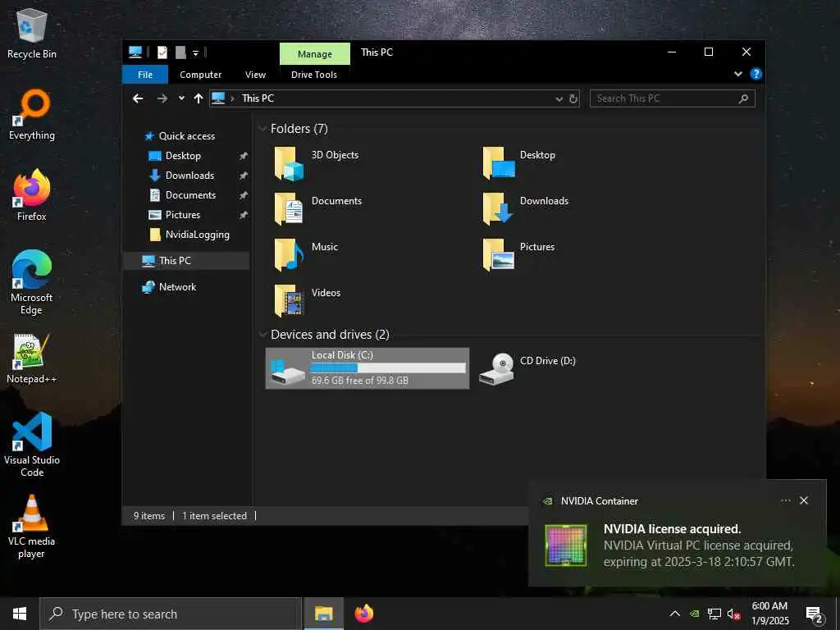Viewport: 840px width, 630px height.
Task: Expand the ribbon with the chevron
Action: point(738,74)
